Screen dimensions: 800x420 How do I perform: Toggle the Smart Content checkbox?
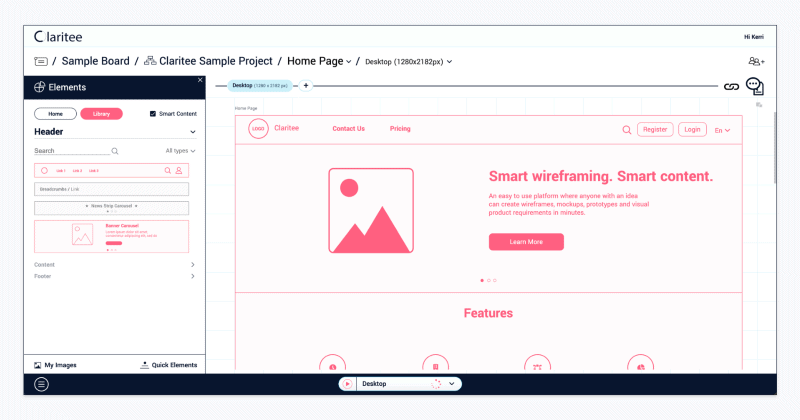pyautogui.click(x=153, y=114)
